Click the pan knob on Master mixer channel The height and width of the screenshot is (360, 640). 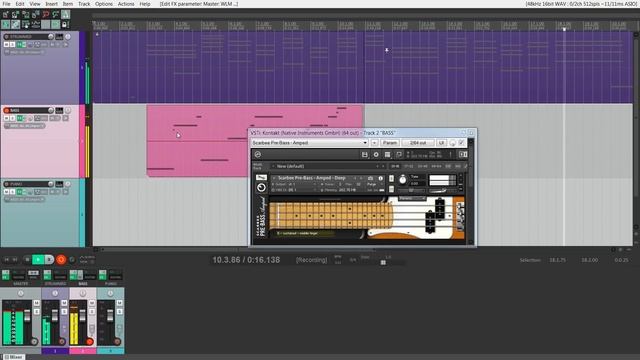[21, 293]
